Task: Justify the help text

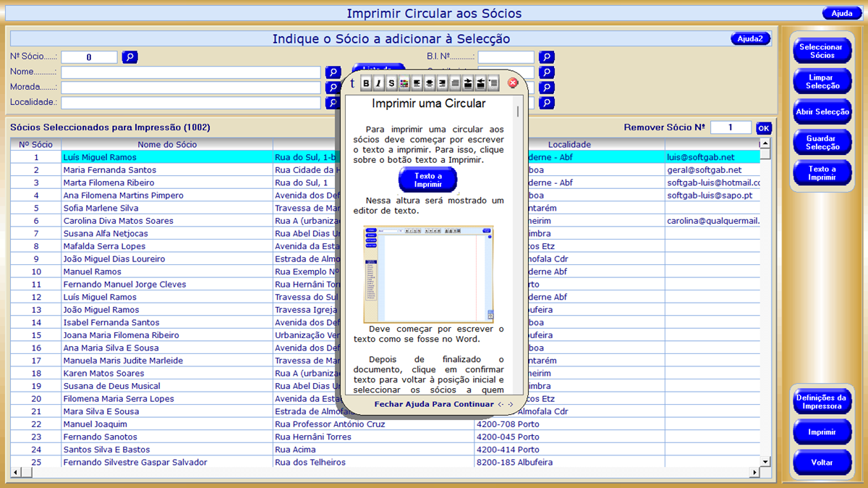Action: pyautogui.click(x=455, y=83)
